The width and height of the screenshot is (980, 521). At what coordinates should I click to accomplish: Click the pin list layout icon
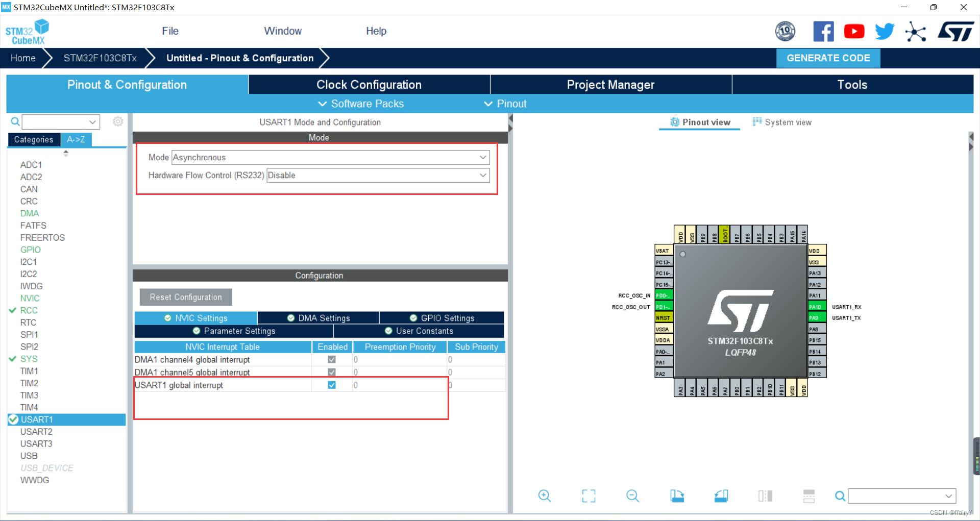pos(809,495)
